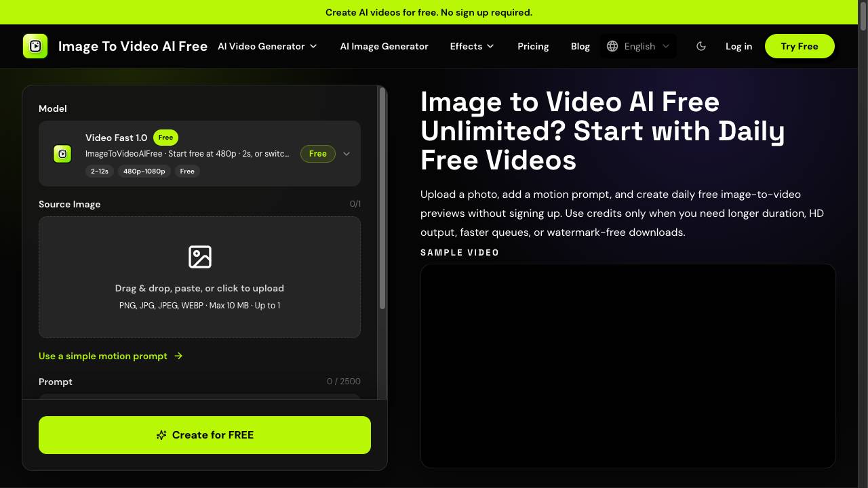This screenshot has width=868, height=488.
Task: Click the SAMPLE VIDEO label
Action: coord(460,253)
